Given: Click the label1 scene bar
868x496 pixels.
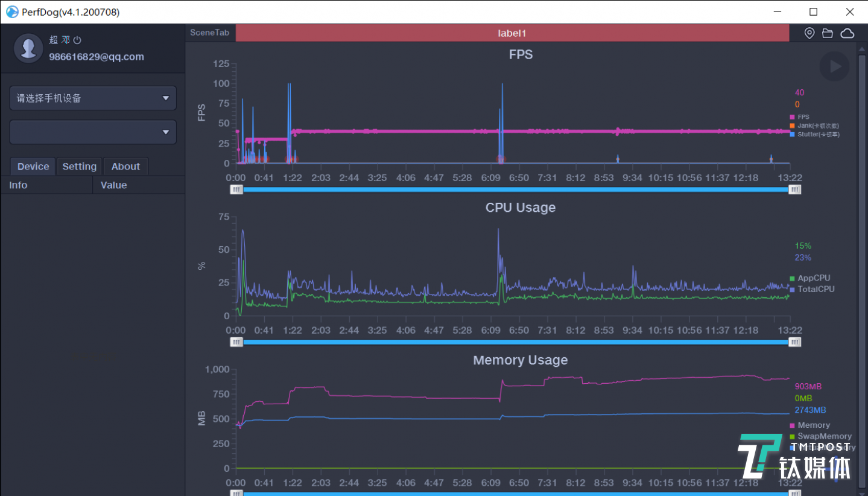Looking at the screenshot, I should (512, 33).
